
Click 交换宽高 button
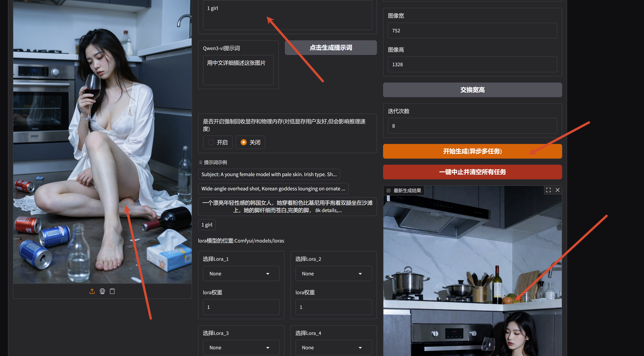pyautogui.click(x=473, y=90)
